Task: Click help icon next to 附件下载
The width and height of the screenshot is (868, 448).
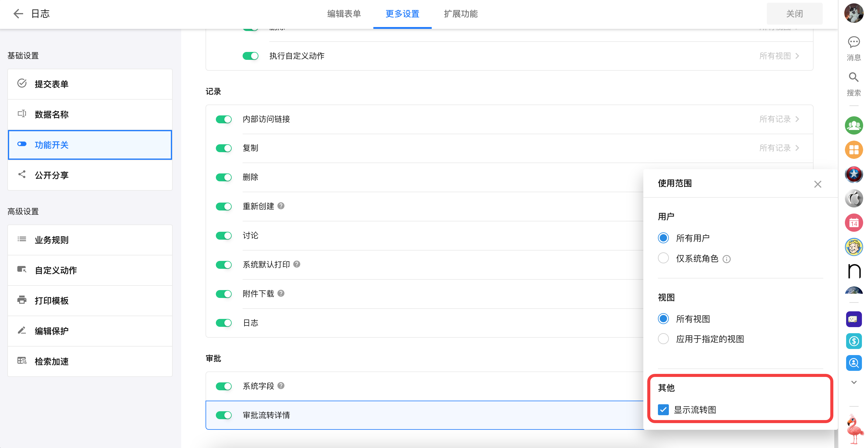Action: tap(281, 293)
